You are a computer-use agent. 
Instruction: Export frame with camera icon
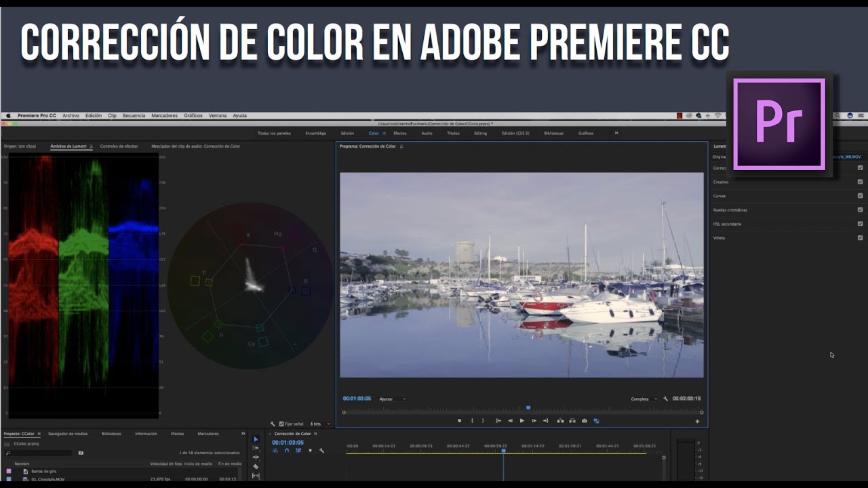click(585, 421)
